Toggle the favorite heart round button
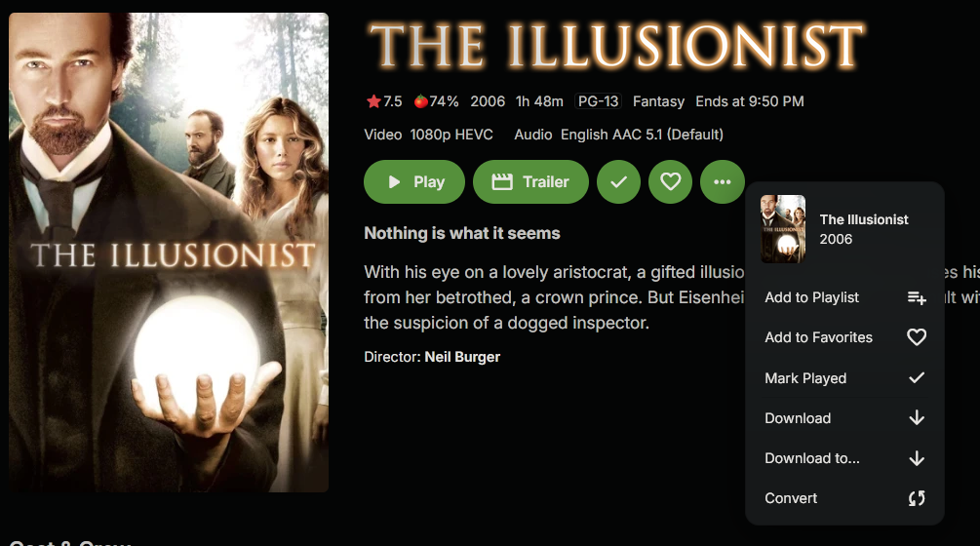Image resolution: width=980 pixels, height=546 pixels. tap(671, 181)
